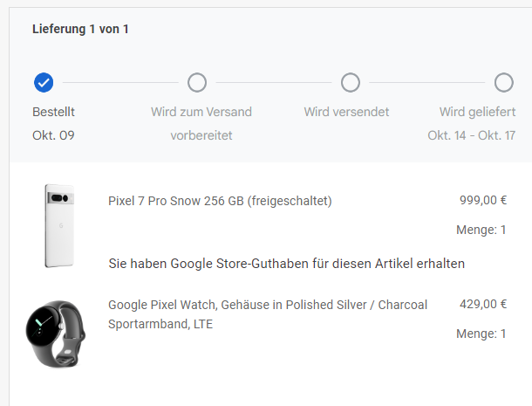
Task: Click the 'Wird zum Versand vorbereitet' label
Action: (x=201, y=123)
